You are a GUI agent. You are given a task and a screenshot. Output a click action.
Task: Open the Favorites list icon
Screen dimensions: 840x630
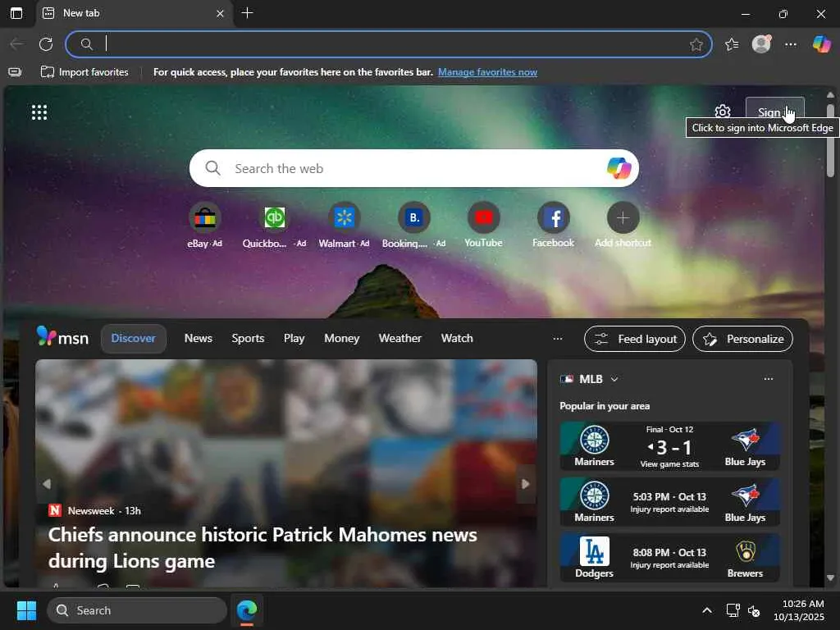(732, 44)
